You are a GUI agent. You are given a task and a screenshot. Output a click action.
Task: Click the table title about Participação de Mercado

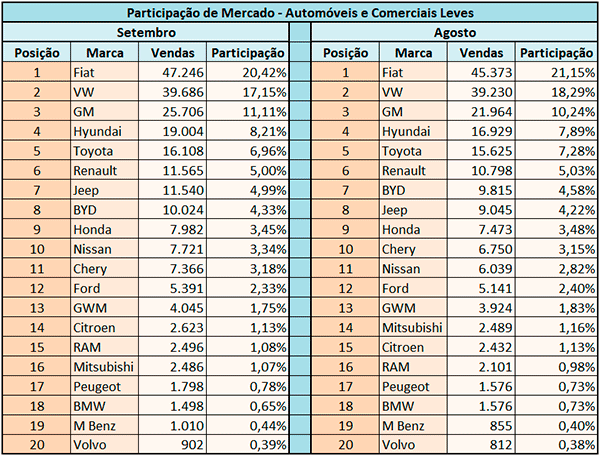click(300, 12)
